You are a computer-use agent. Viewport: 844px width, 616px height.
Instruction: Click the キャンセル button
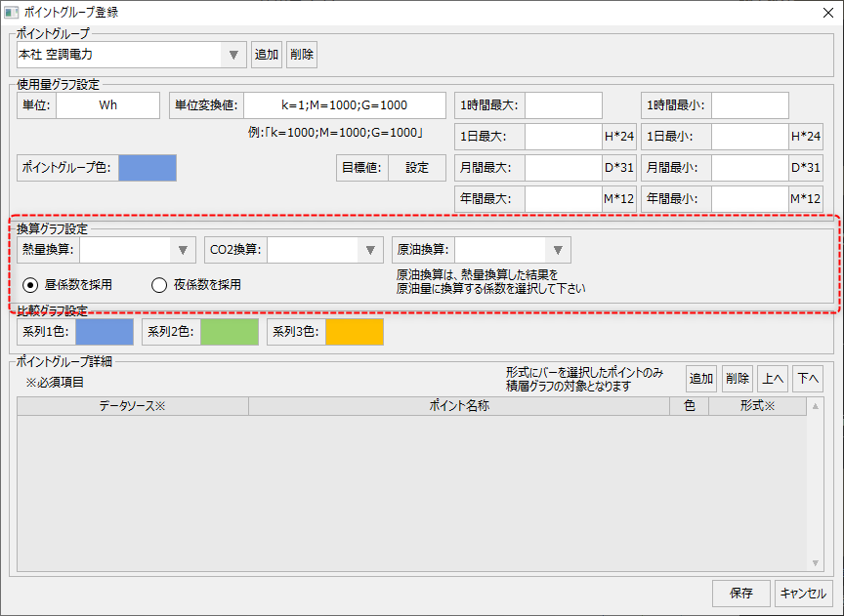pos(804,593)
